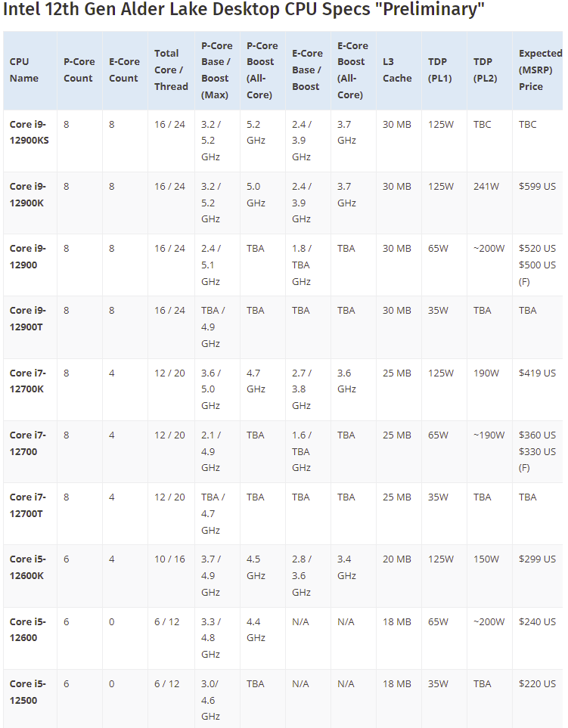Screen dimensions: 568x728
Task: Click the Core i9-12900KS row name
Action: pos(30,132)
